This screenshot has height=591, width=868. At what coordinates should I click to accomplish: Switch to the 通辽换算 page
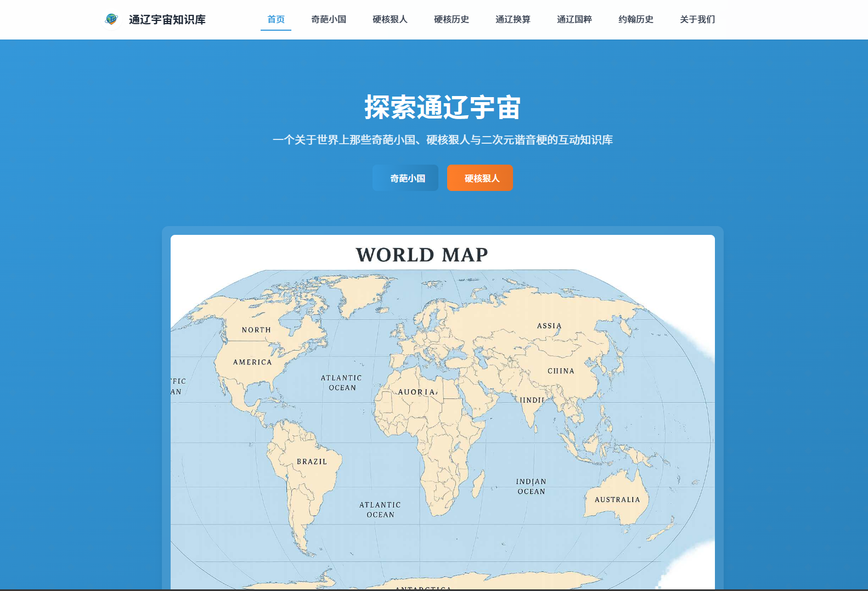(513, 19)
